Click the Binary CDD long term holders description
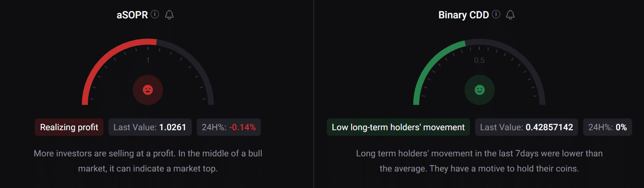 coord(479,160)
